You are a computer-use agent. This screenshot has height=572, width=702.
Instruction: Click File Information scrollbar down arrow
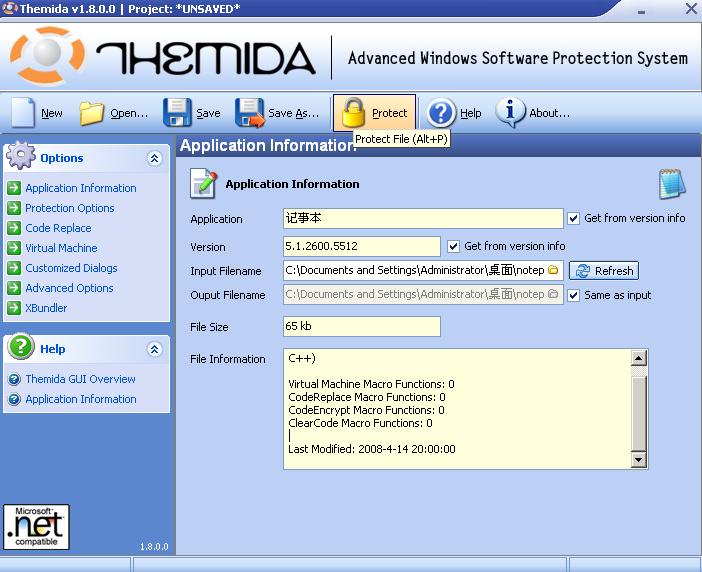click(x=638, y=460)
